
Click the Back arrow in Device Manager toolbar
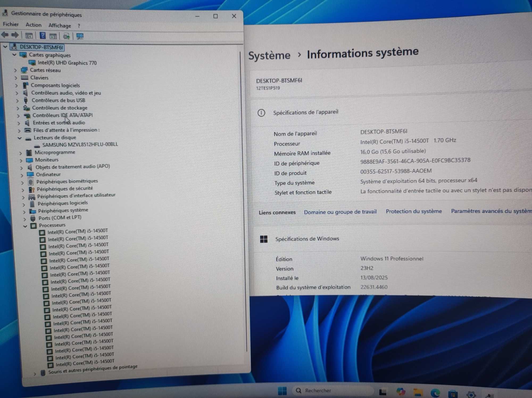(5, 35)
